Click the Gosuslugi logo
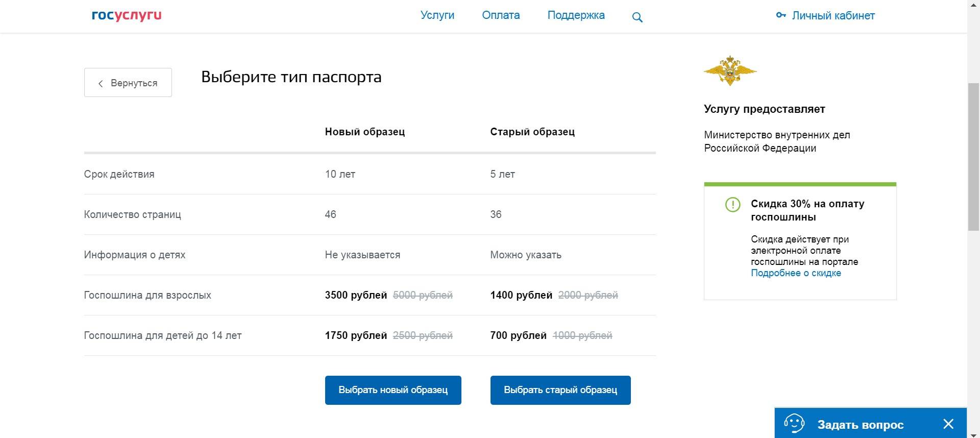Screen dimensions: 980x438 pos(127,15)
